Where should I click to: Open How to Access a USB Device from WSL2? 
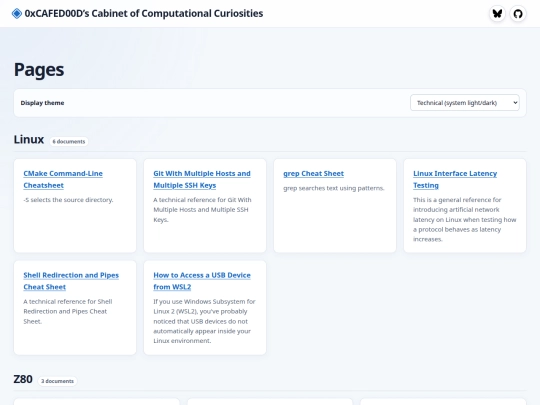coord(202,281)
